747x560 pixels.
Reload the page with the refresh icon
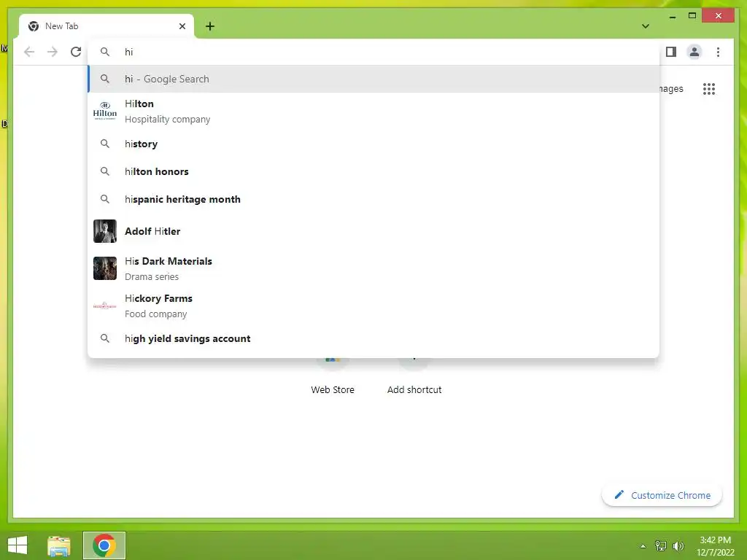[76, 52]
